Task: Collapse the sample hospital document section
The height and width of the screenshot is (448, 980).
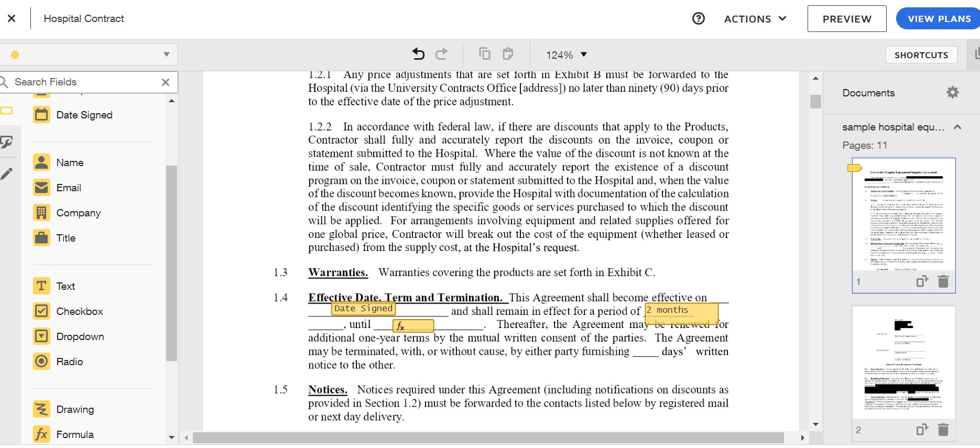Action: tap(957, 127)
